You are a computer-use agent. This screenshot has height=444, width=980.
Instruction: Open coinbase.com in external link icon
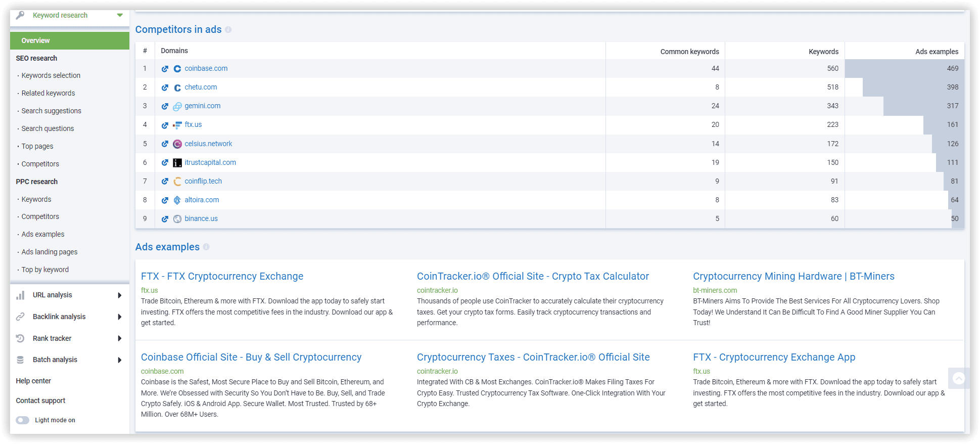[165, 69]
